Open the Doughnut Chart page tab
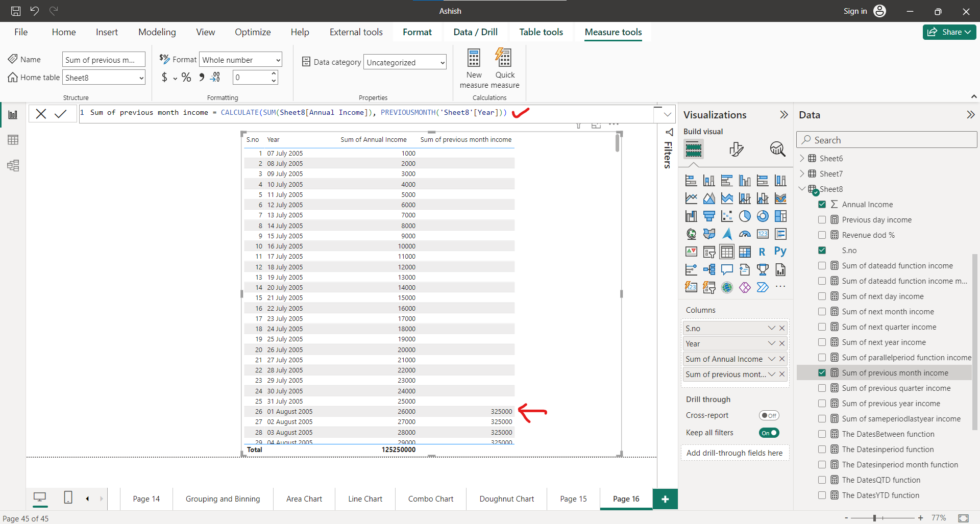 click(x=506, y=498)
